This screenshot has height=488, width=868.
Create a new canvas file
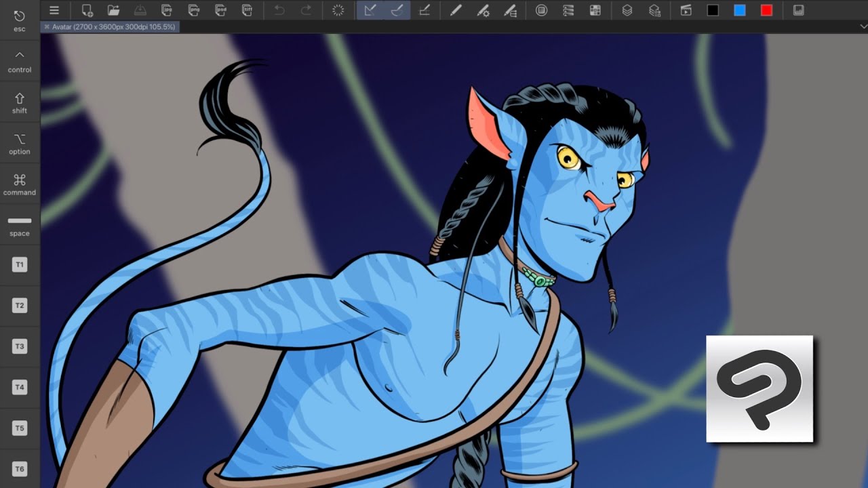(x=87, y=10)
